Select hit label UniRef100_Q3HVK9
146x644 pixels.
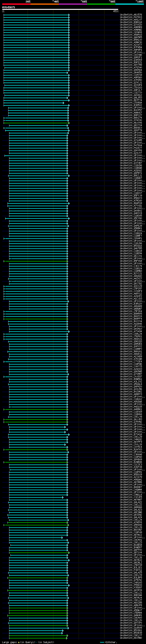[x=131, y=60]
